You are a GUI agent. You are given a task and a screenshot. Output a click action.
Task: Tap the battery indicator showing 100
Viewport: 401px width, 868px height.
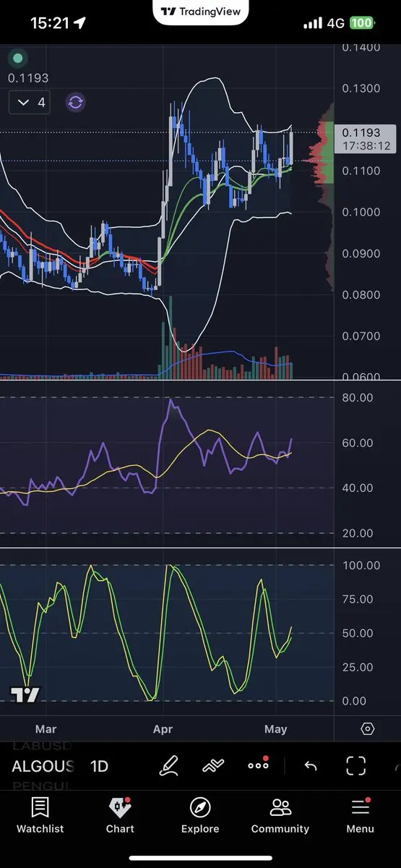362,23
